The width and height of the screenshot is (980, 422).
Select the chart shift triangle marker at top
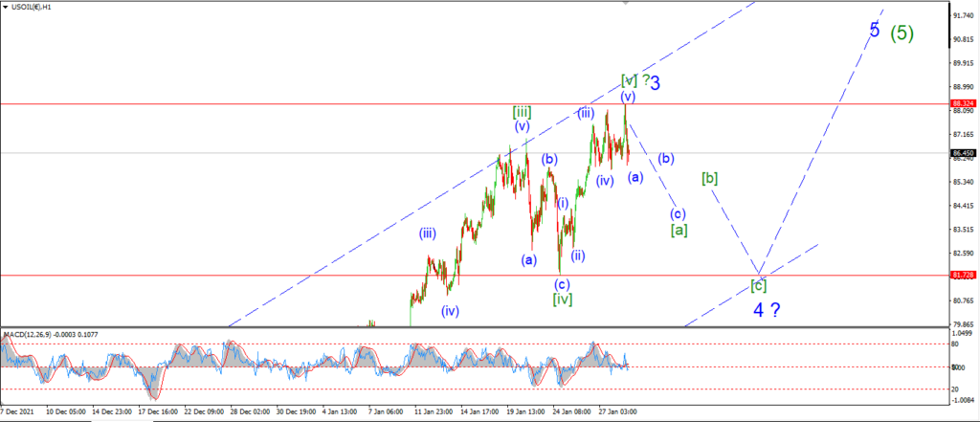click(x=626, y=3)
